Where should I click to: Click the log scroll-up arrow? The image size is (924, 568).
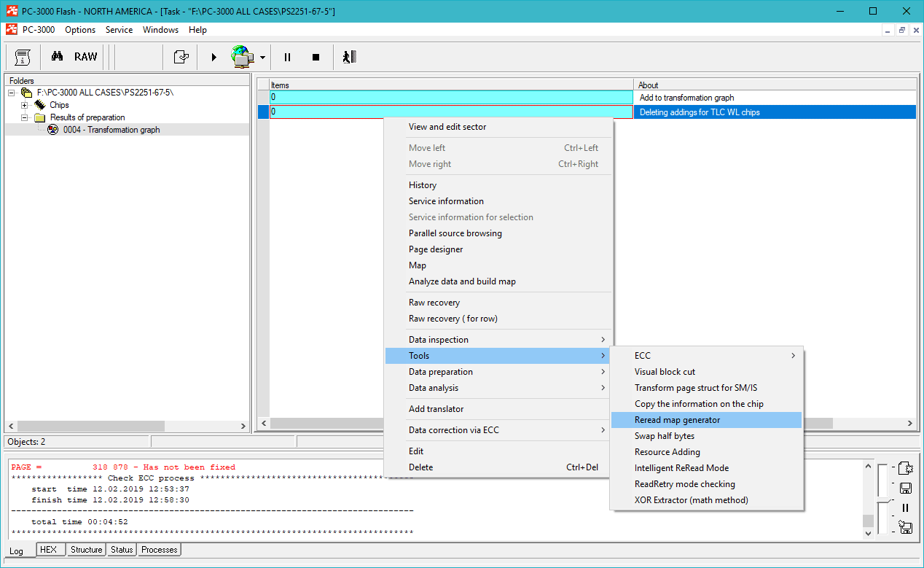tap(868, 466)
